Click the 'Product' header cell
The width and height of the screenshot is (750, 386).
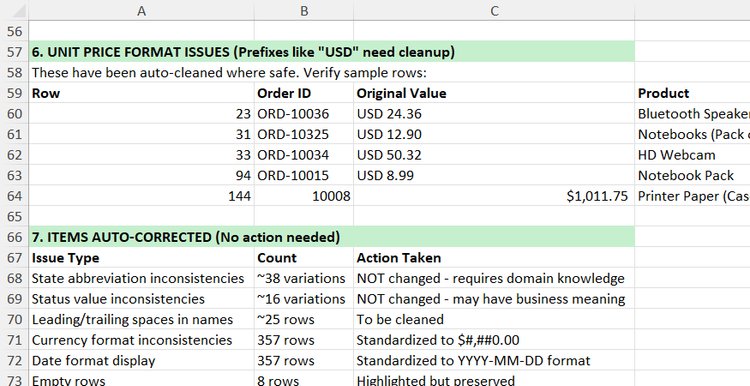pos(693,93)
